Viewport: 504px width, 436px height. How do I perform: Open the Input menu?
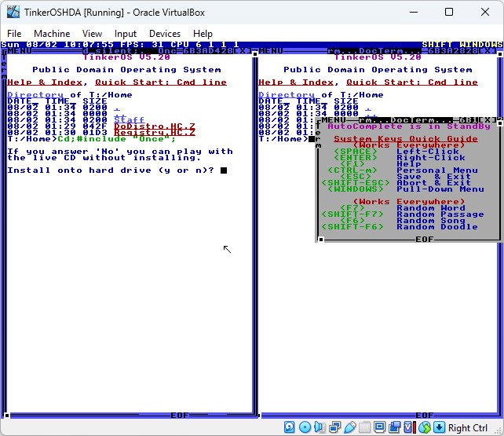[x=126, y=34]
